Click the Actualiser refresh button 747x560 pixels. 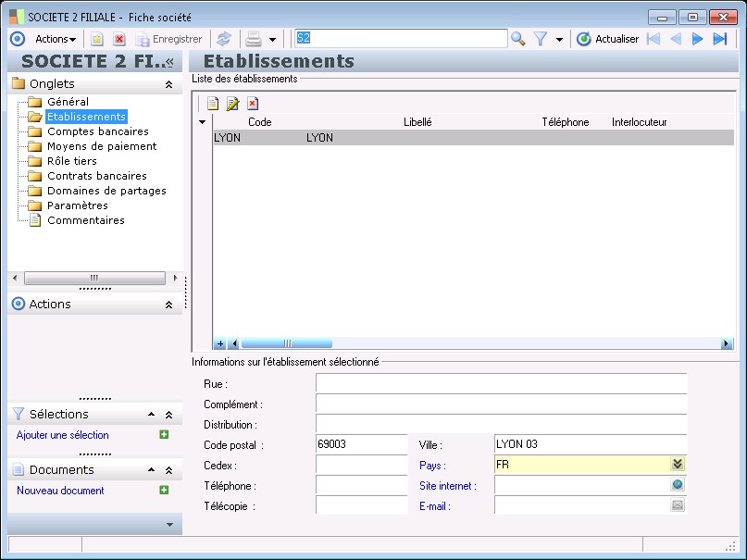[x=607, y=39]
